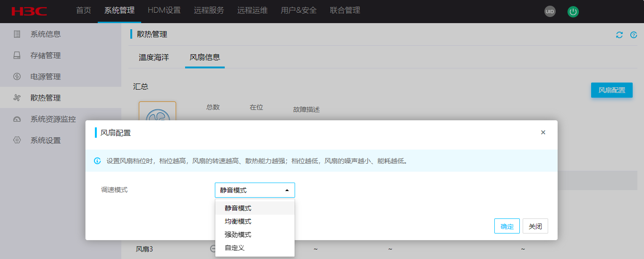This screenshot has height=259, width=644.
Task: Click the 关闭 button in the dialog
Action: coord(535,226)
